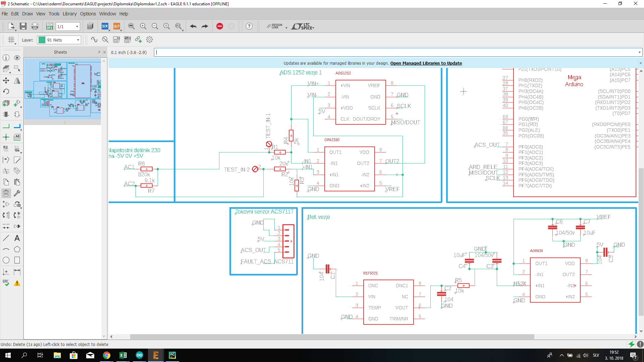Expand the Design Link dropdown arrow
644x362 pixels.
tap(286, 28)
